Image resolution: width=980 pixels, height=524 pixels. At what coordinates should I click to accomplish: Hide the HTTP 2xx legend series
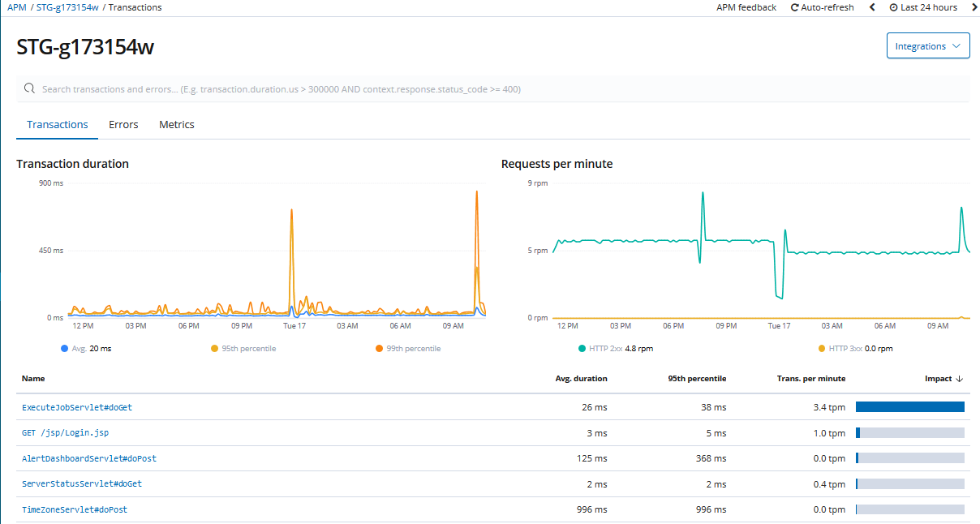tap(616, 348)
